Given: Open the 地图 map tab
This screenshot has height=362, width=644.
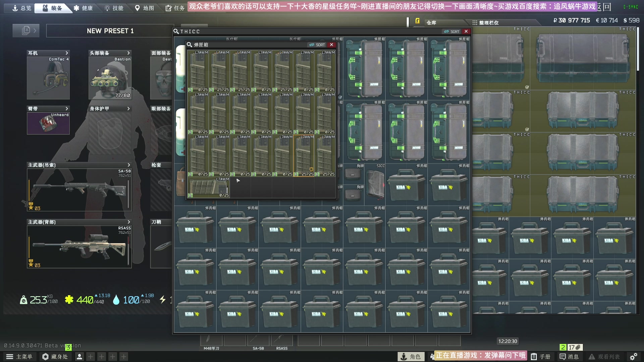Looking at the screenshot, I should pyautogui.click(x=144, y=8).
